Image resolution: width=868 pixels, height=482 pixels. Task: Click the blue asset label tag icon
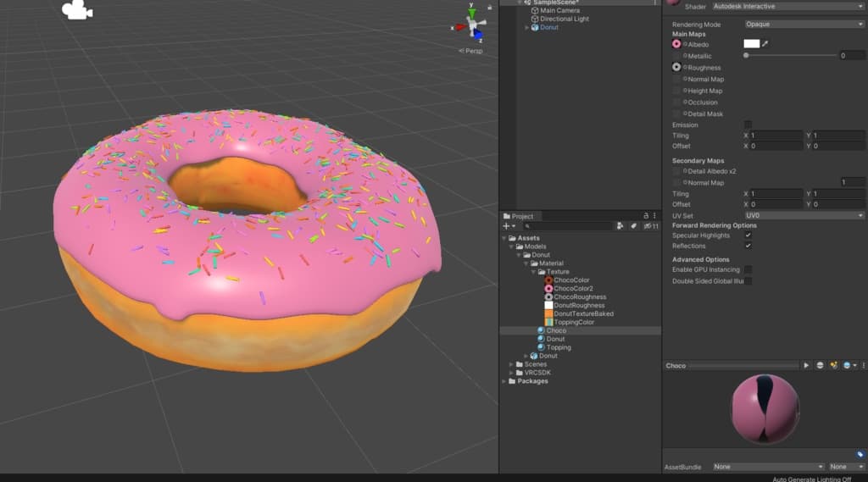(x=860, y=454)
